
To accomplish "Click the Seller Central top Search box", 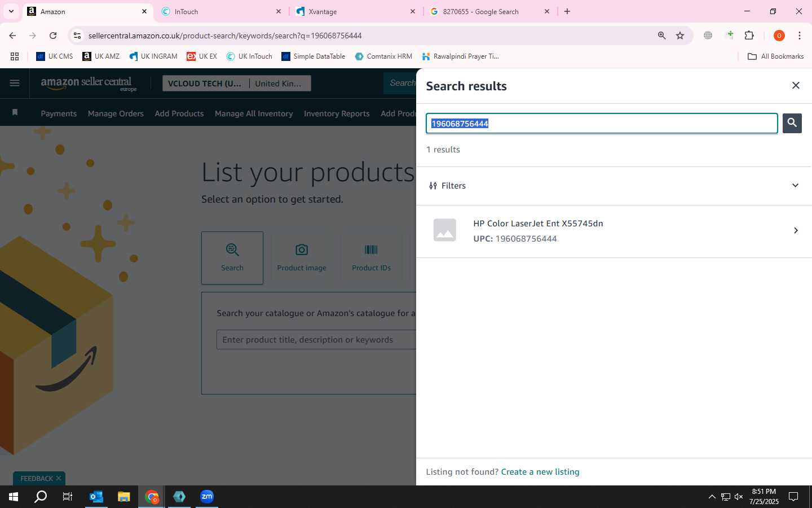I will [400, 83].
